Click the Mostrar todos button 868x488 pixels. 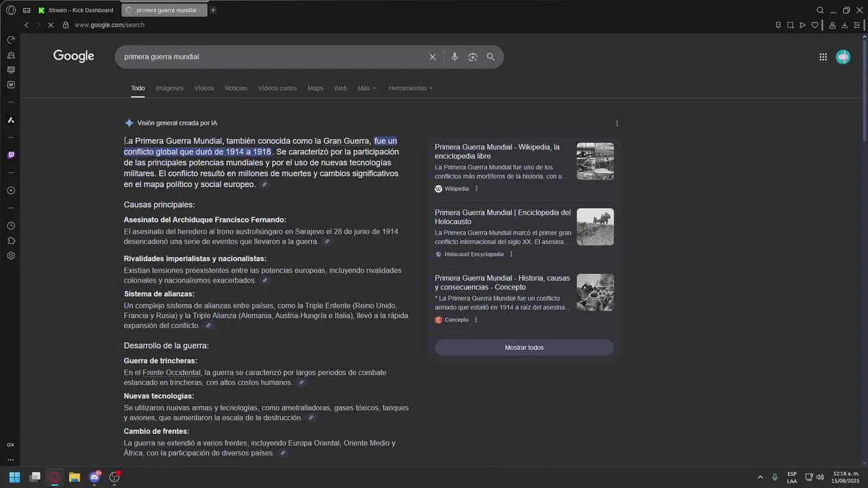click(x=524, y=348)
